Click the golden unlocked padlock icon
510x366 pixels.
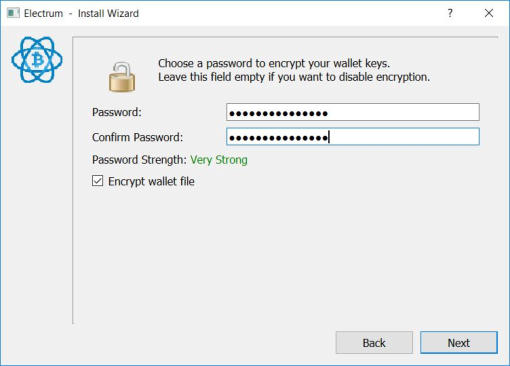pyautogui.click(x=122, y=77)
